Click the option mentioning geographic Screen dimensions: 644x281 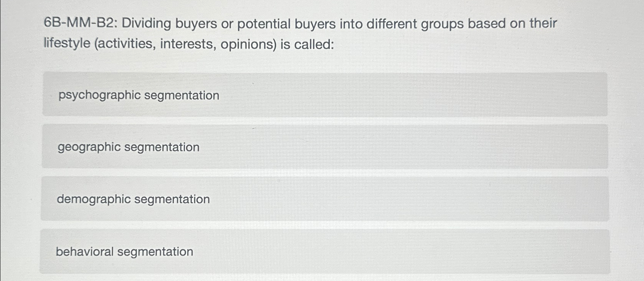point(128,147)
